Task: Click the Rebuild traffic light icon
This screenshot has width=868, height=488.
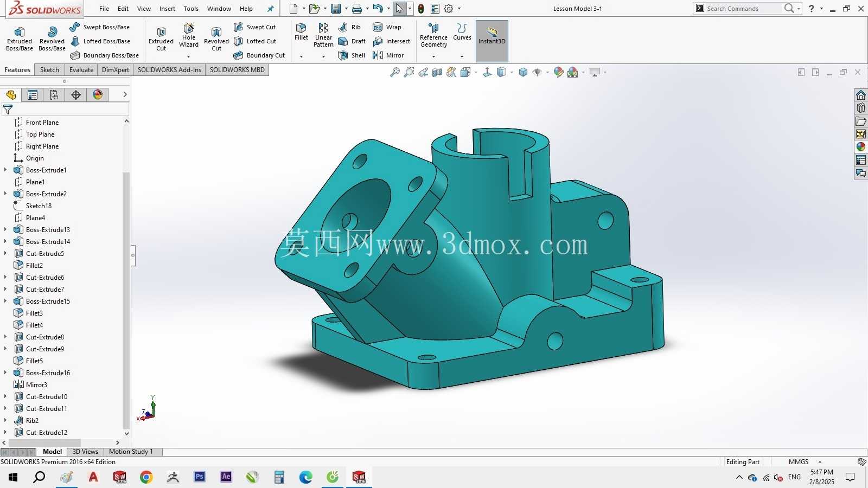Action: tap(421, 9)
